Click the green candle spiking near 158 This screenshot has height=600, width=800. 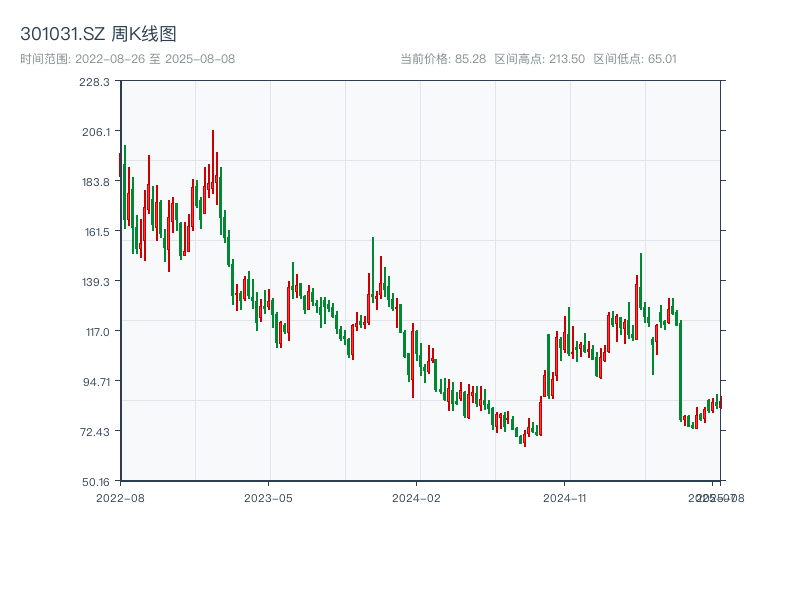coord(373,269)
